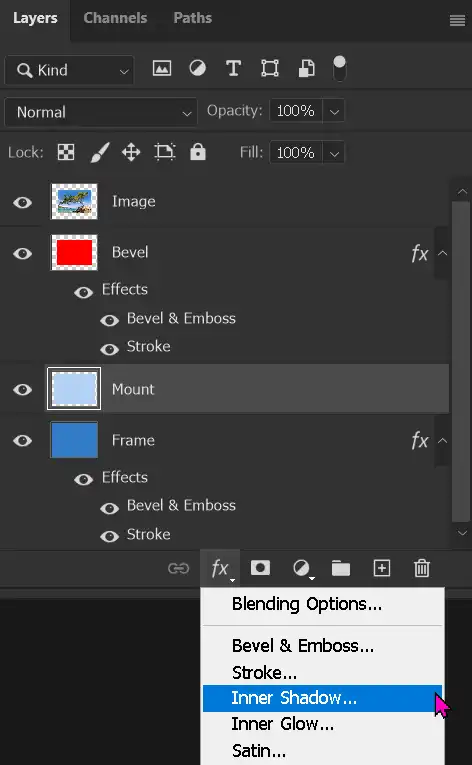Viewport: 472px width, 765px height.
Task: Choose Inner Shadow from the menu
Action: [x=322, y=698]
